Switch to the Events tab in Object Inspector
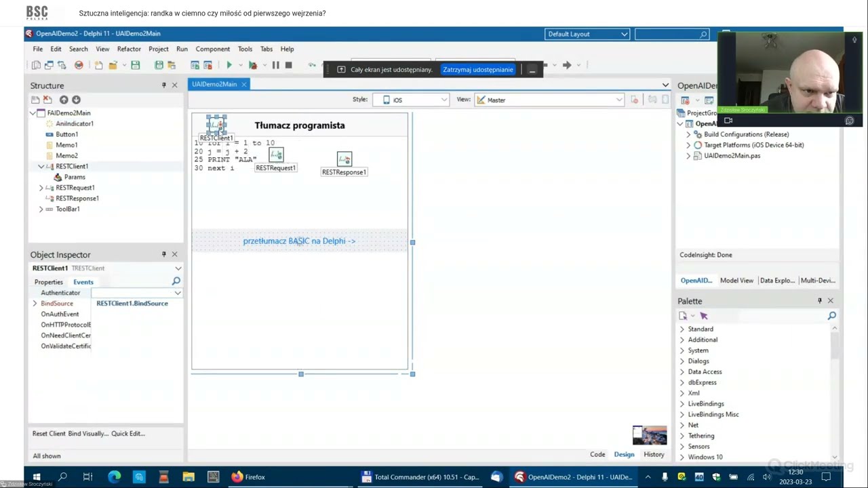The height and width of the screenshot is (488, 868). (x=83, y=282)
